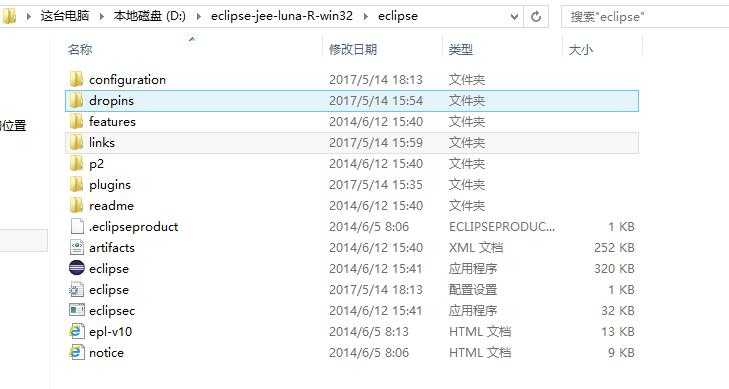Select the configuration folder name

click(x=127, y=80)
